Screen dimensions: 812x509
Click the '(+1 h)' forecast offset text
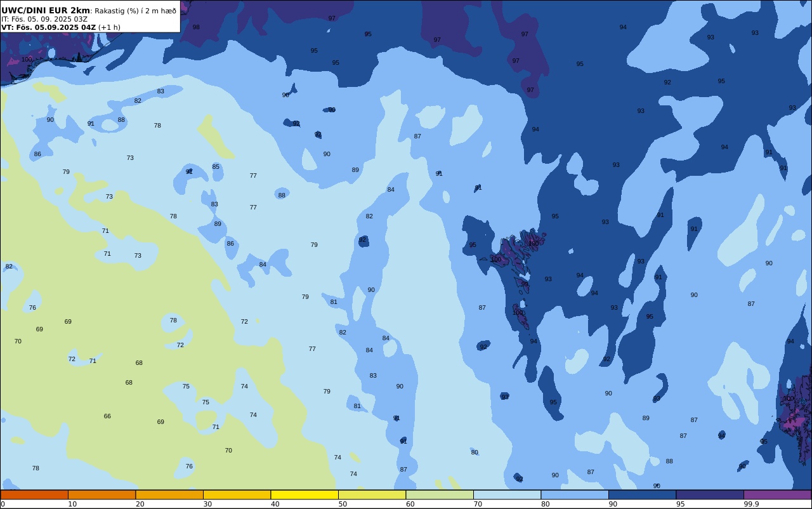coord(109,27)
